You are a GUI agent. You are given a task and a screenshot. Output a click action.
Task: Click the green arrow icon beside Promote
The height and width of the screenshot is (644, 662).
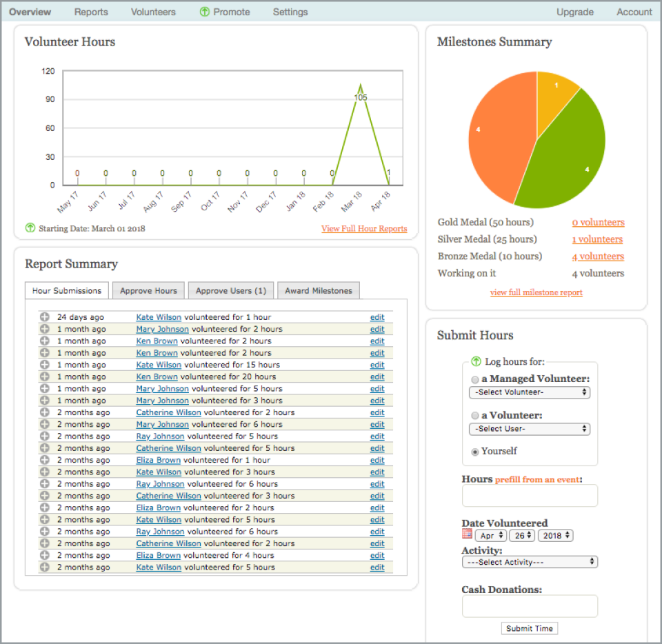click(205, 12)
